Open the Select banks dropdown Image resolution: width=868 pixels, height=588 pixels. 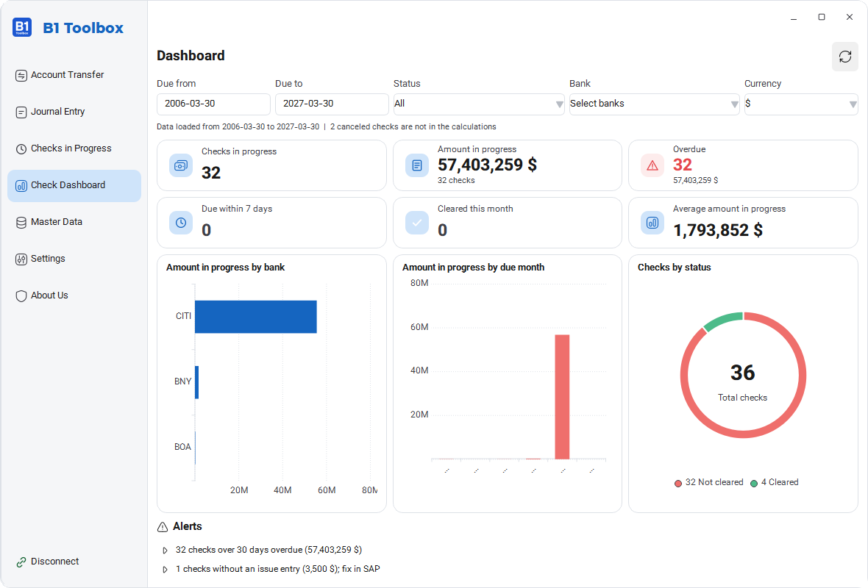point(655,104)
